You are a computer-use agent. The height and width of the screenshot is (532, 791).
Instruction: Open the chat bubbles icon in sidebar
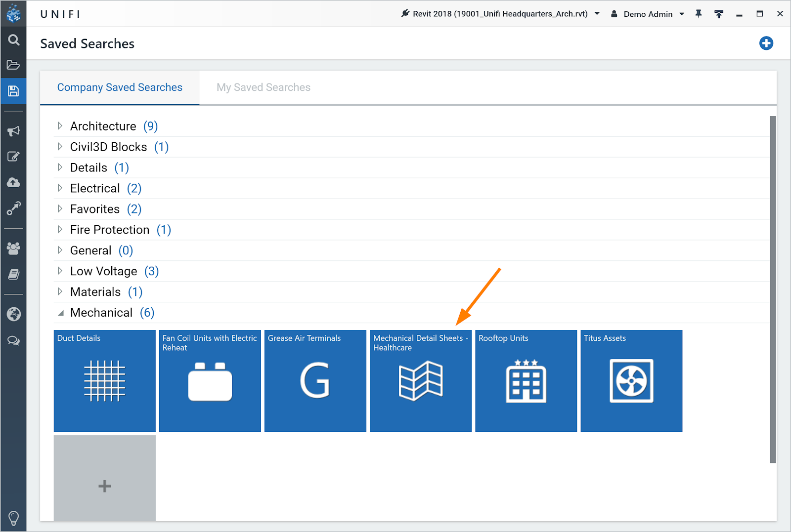point(13,341)
